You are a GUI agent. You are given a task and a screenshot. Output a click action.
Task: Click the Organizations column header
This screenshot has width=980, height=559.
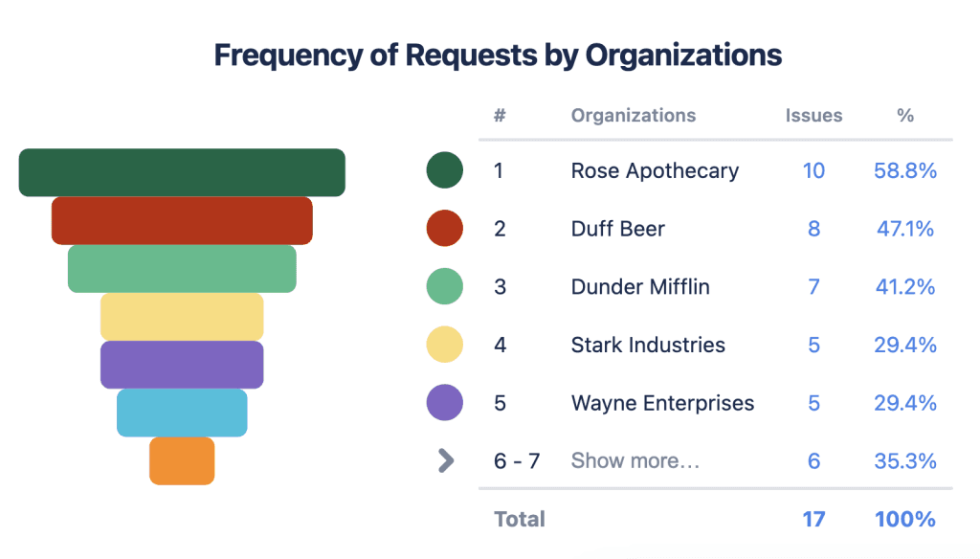[x=633, y=116]
